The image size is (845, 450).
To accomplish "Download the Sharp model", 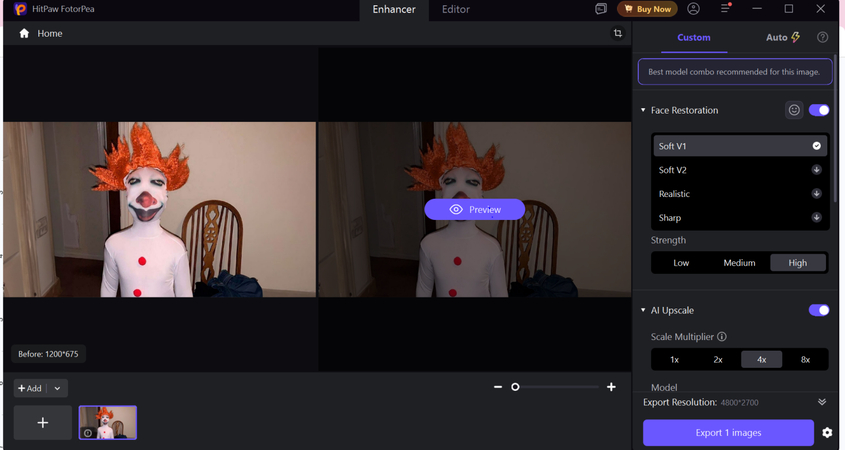I will (816, 218).
